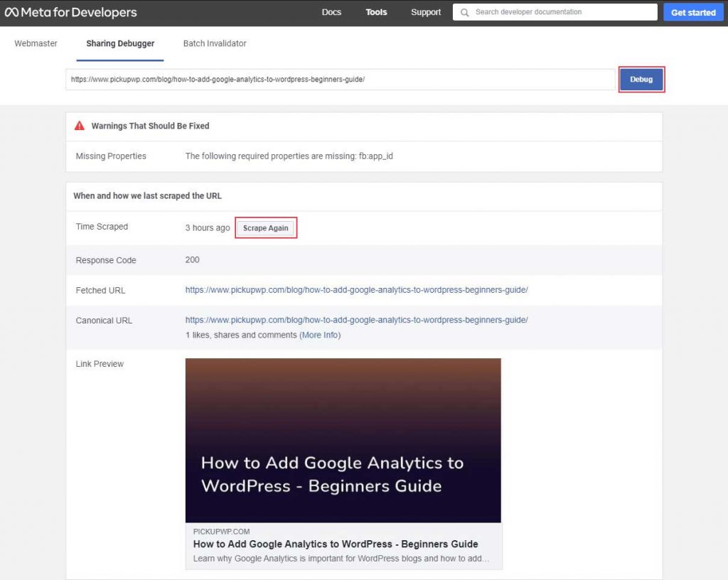Click the URL input field above Debug

(341, 80)
